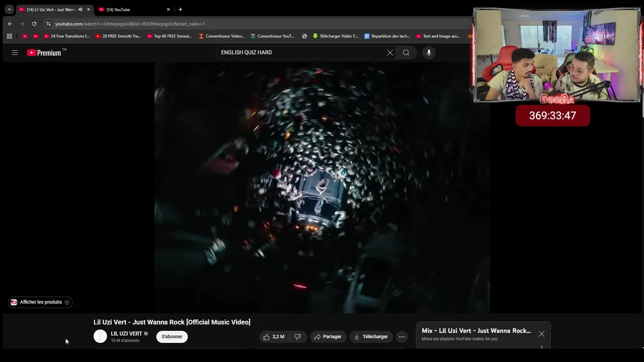Image resolution: width=644 pixels, height=362 pixels.
Task: Open '24 Free Transitions' bookmark
Action: 66,36
